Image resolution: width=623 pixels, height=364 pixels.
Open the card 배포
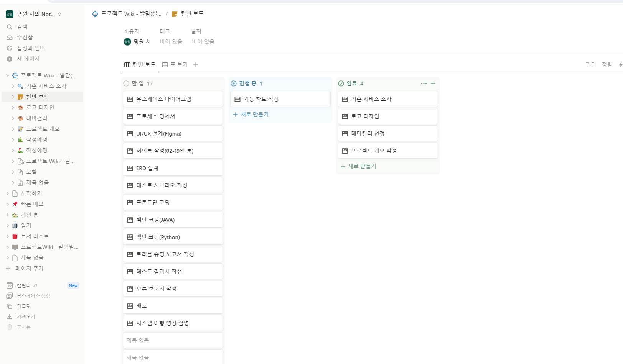[173, 306]
